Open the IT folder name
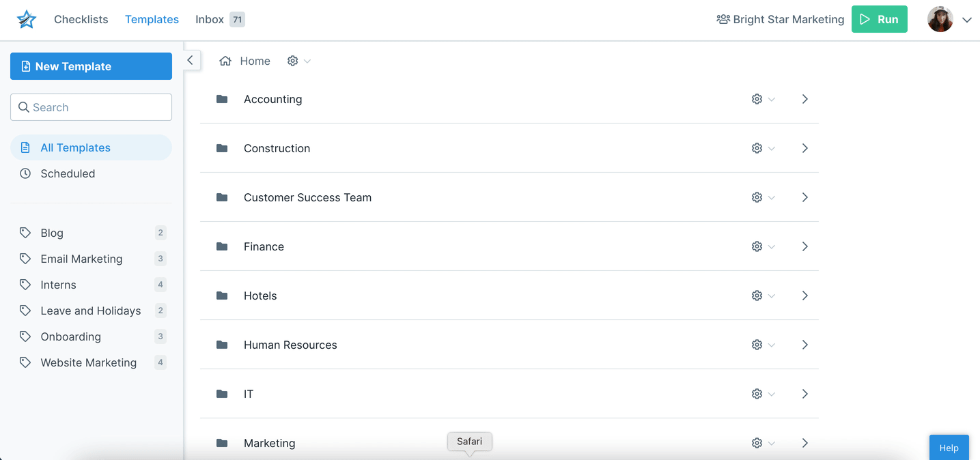Screen dimensions: 980x460 (x=249, y=394)
